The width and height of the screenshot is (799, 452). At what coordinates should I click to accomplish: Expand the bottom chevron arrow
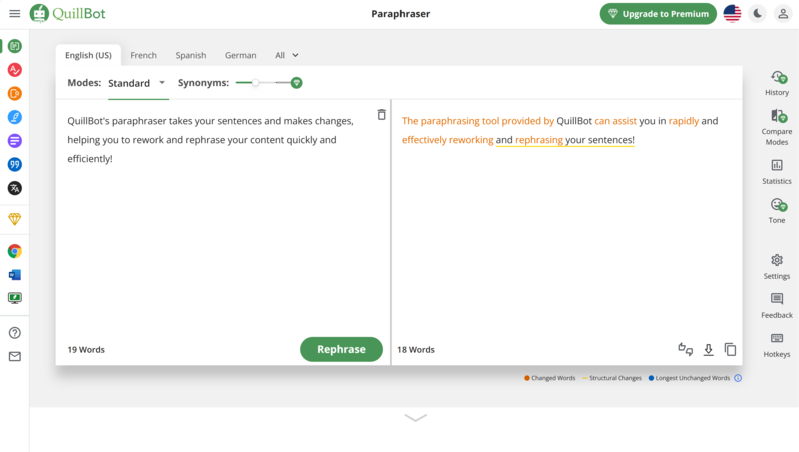[415, 417]
